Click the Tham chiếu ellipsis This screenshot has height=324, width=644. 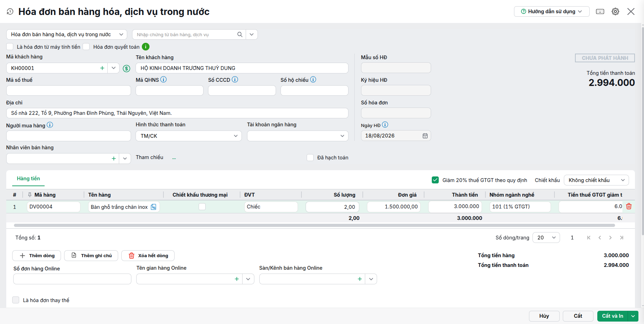(174, 158)
